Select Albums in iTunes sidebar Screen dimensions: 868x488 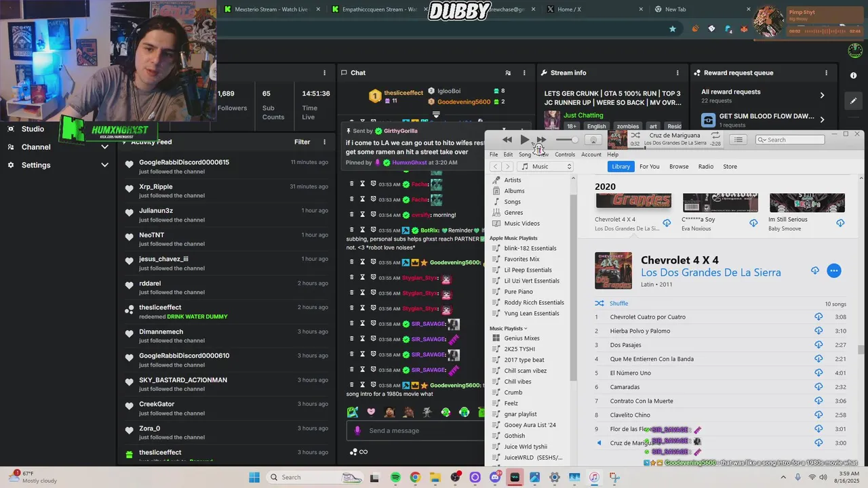514,191
